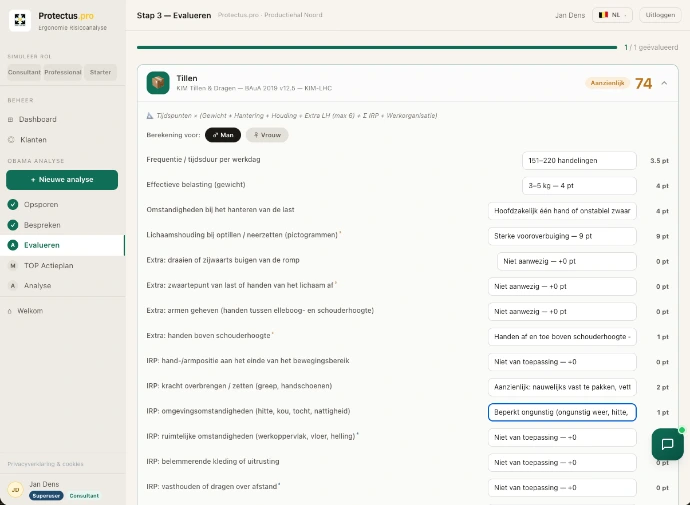690x505 pixels.
Task: Click the Consultant badge under Jan Dens
Action: pos(84,496)
